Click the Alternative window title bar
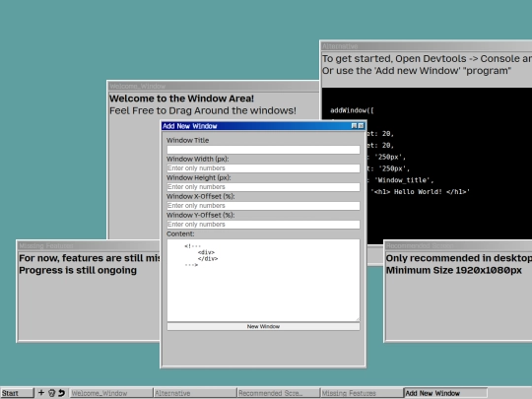Image resolution: width=532 pixels, height=399 pixels. coord(427,46)
